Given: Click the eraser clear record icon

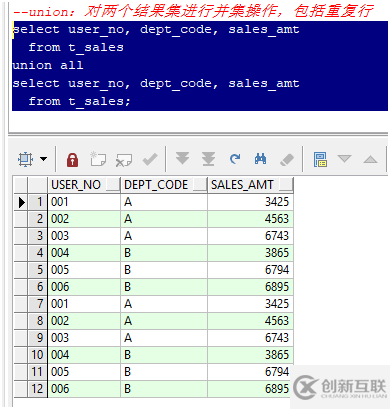Looking at the screenshot, I should tap(287, 160).
